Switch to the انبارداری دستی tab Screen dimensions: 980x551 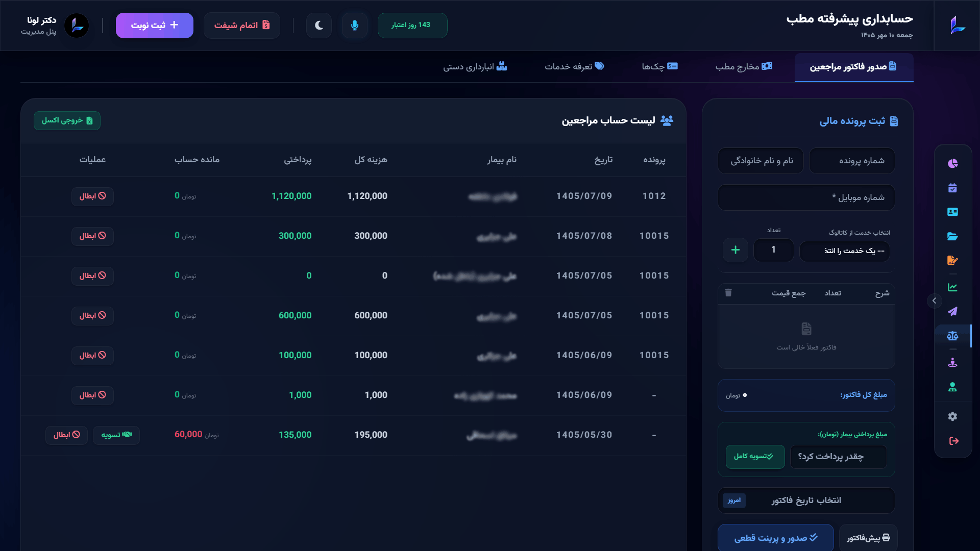click(x=475, y=67)
